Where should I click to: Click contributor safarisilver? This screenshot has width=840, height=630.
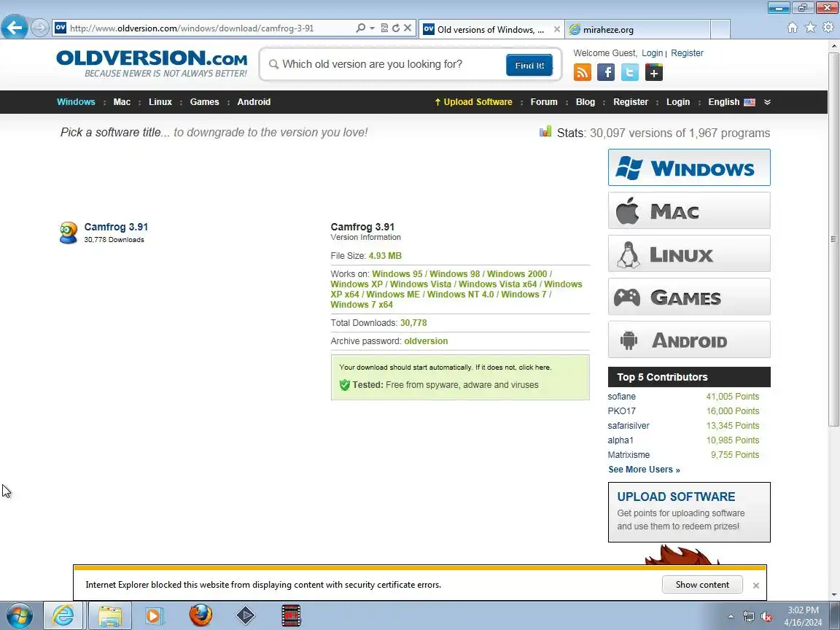click(x=629, y=425)
